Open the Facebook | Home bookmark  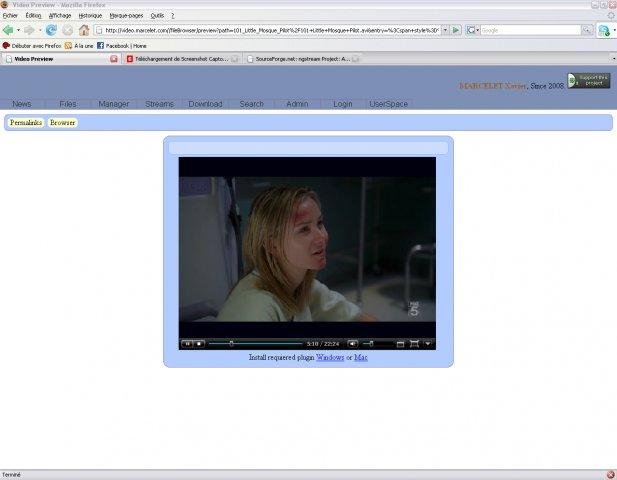click(x=122, y=46)
